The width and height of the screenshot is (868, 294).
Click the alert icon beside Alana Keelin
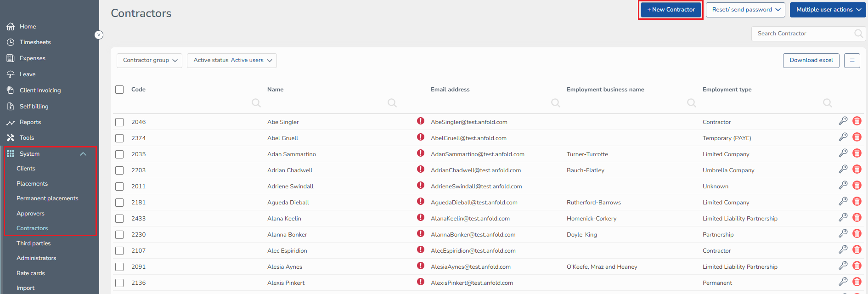coord(421,217)
